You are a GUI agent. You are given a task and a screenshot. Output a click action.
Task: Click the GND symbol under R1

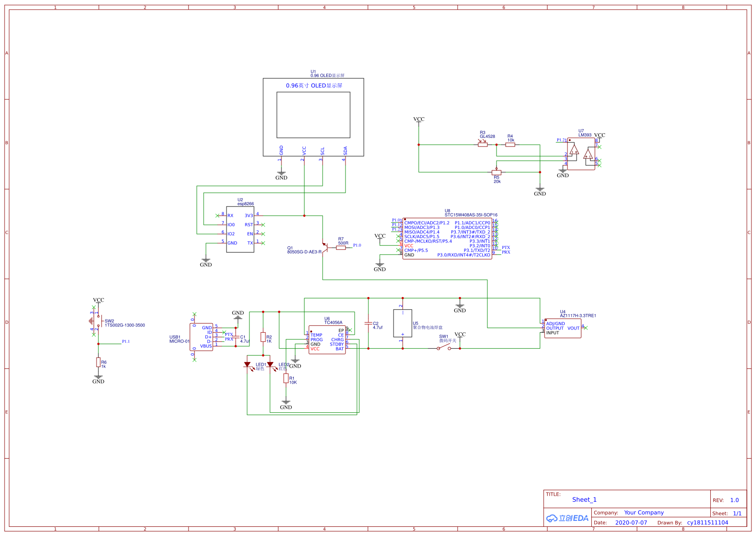[286, 405]
